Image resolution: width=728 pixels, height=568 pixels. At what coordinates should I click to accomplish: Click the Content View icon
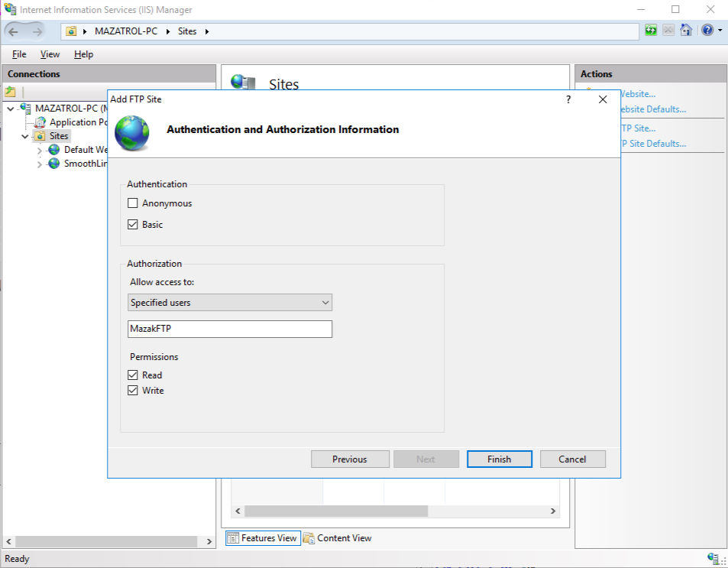[x=309, y=538]
